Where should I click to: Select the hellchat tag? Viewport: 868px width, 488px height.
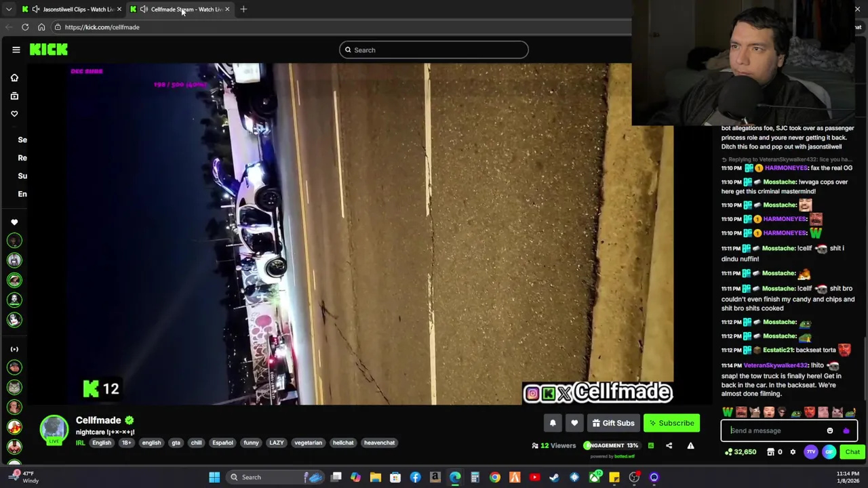tap(343, 443)
